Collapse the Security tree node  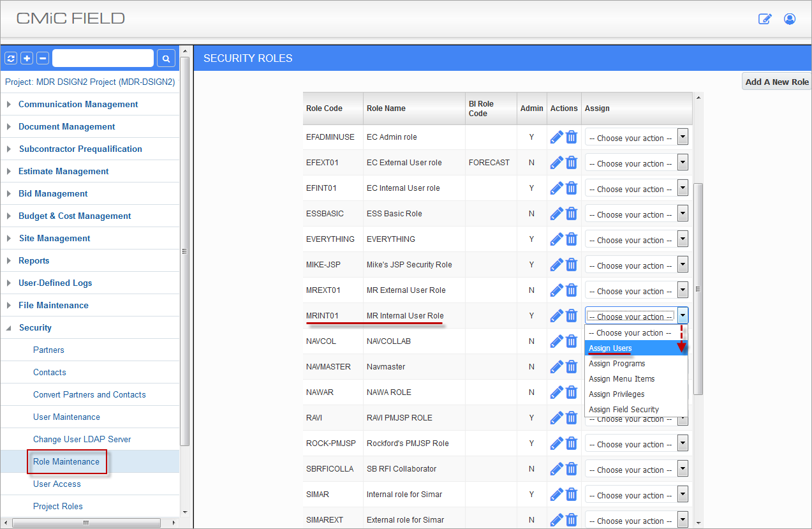click(9, 327)
